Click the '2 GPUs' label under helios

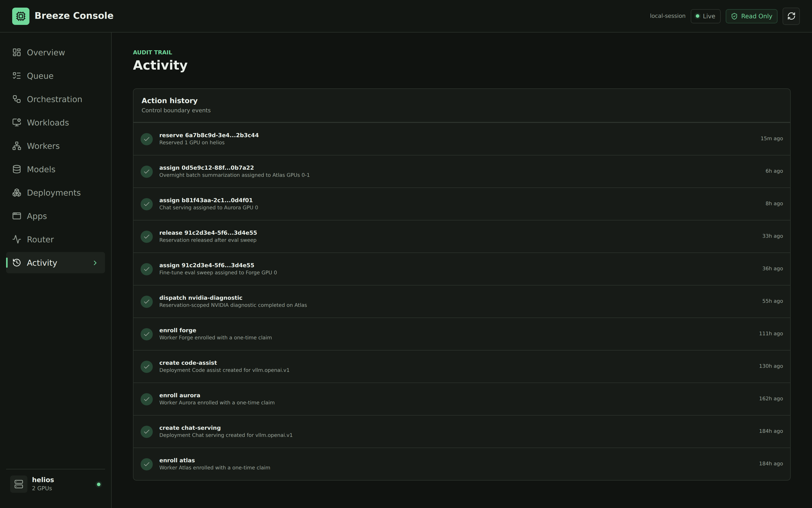(42, 488)
